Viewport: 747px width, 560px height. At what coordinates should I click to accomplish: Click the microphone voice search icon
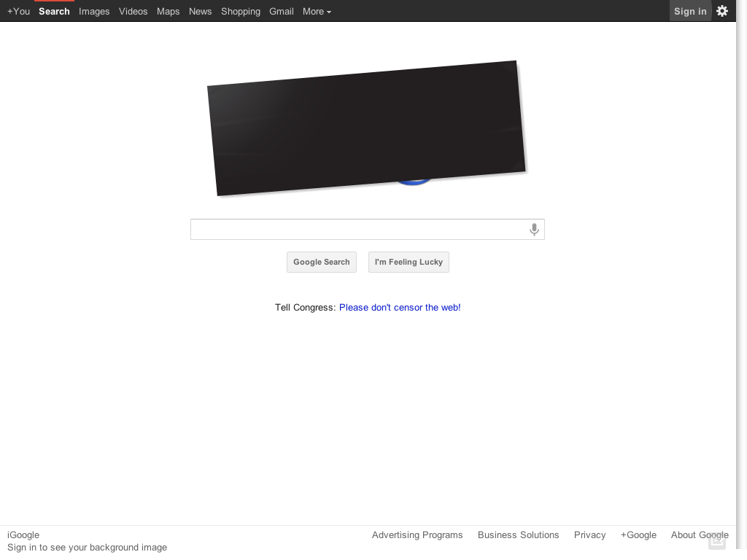tap(534, 230)
